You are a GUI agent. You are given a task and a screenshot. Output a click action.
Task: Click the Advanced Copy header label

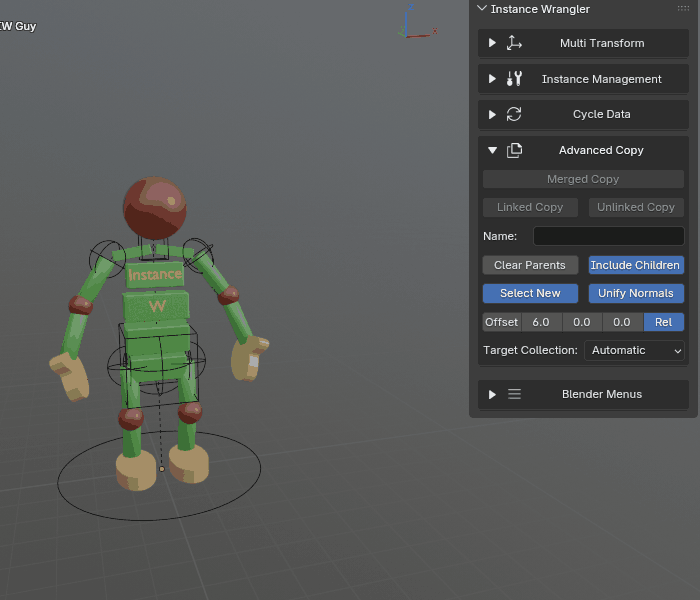[601, 150]
